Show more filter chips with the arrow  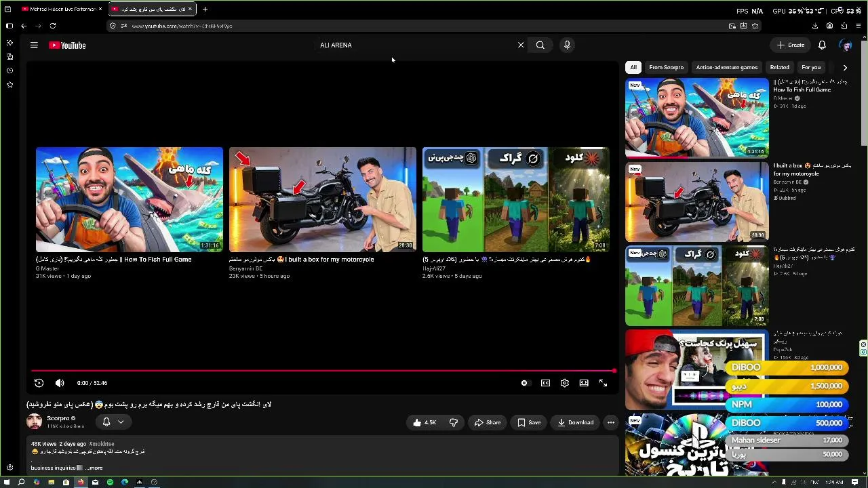(x=845, y=67)
